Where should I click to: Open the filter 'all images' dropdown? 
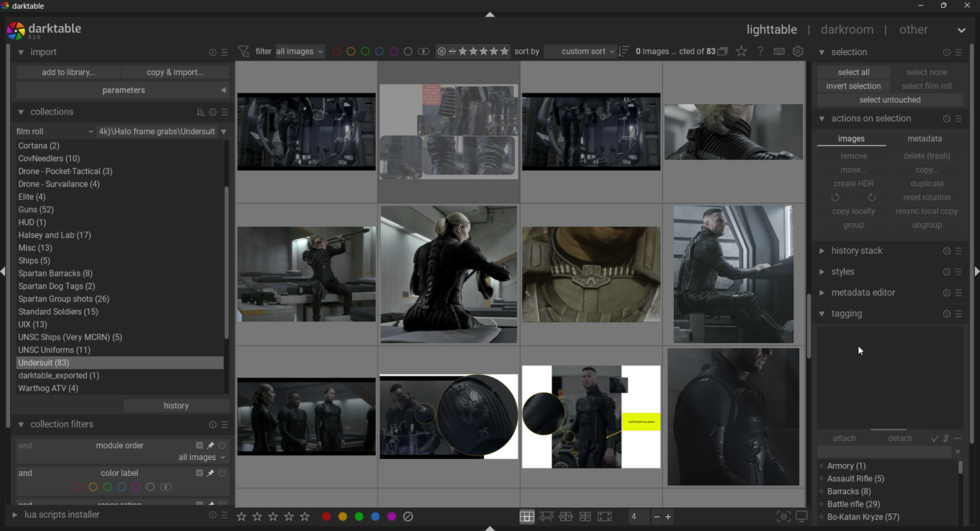click(300, 52)
